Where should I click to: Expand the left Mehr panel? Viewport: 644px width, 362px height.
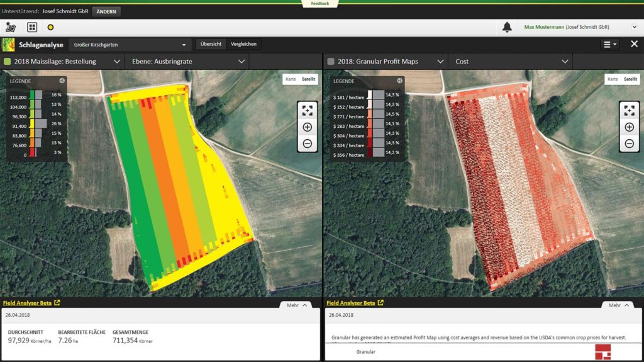[x=297, y=305]
